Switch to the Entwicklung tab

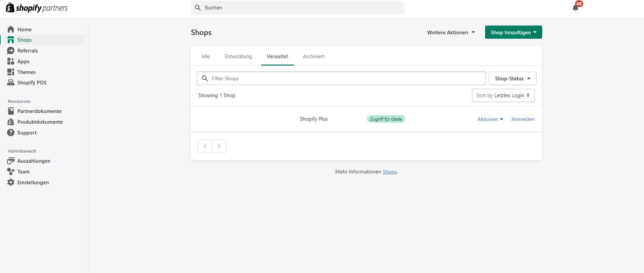point(238,56)
